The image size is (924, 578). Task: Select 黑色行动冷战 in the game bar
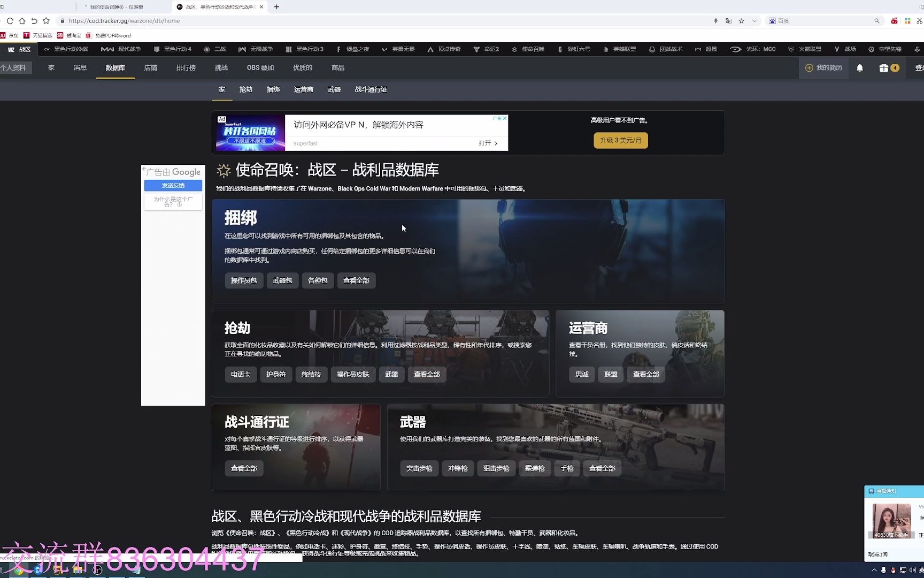tap(66, 49)
